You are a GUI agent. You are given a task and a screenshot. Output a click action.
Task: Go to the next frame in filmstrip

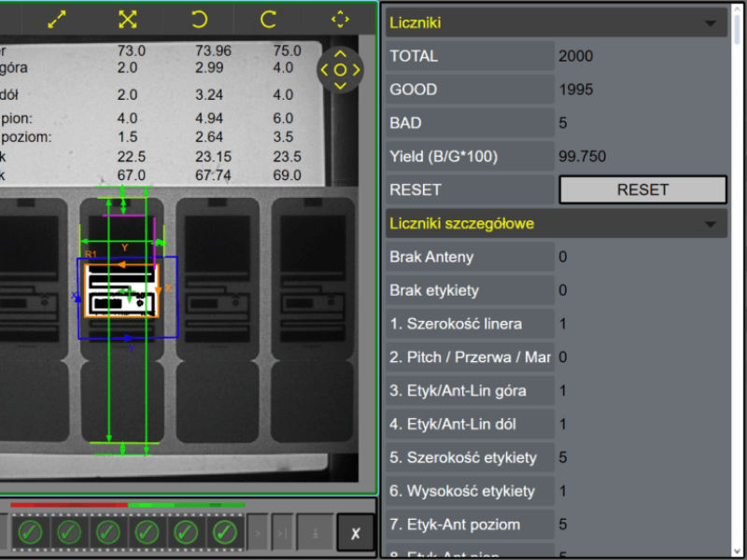258,533
